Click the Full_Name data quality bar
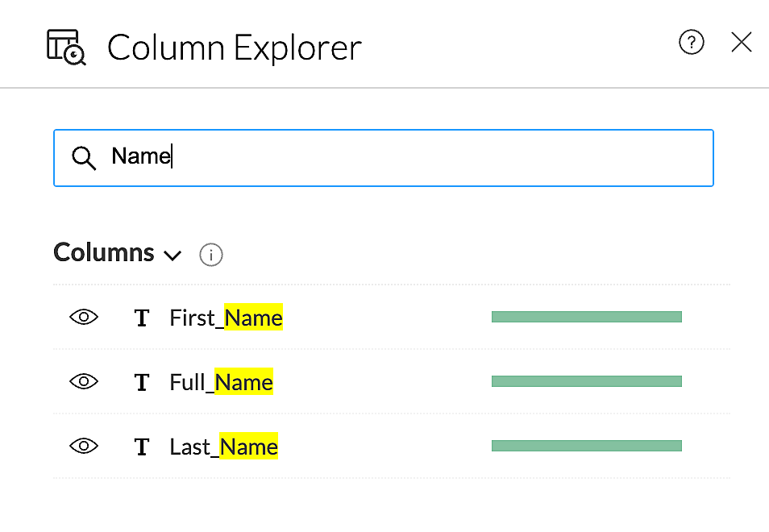Image resolution: width=769 pixels, height=532 pixels. click(x=586, y=381)
